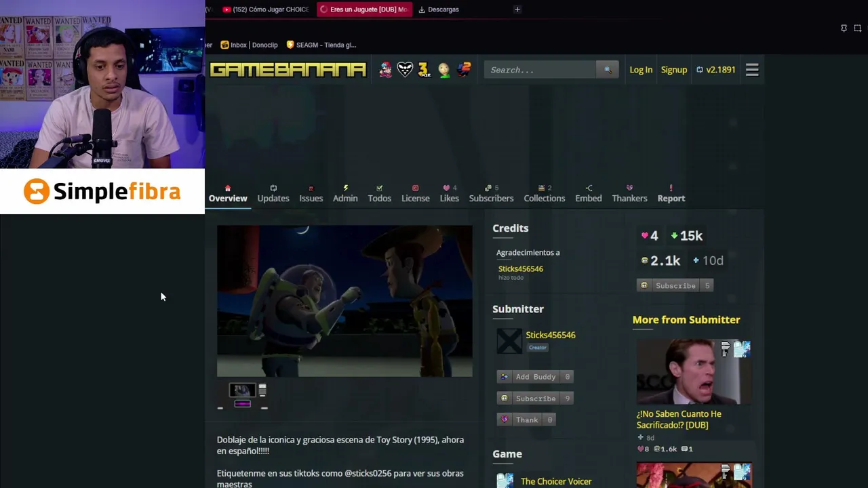Open the hamburger main menu

pyautogui.click(x=752, y=70)
